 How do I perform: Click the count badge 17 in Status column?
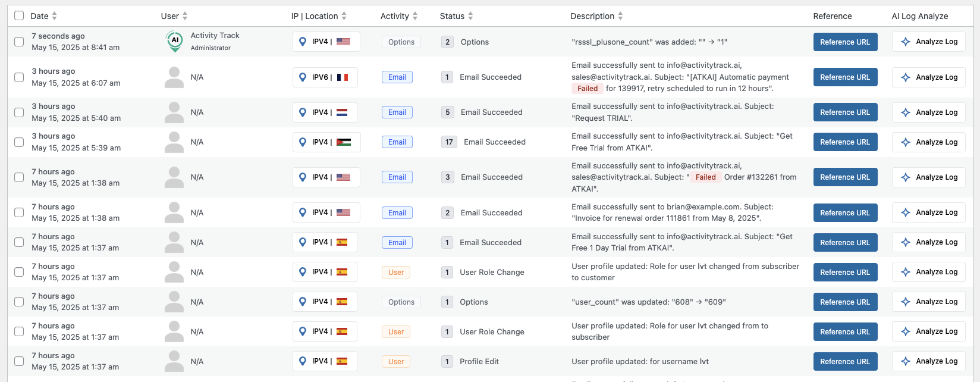tap(449, 142)
